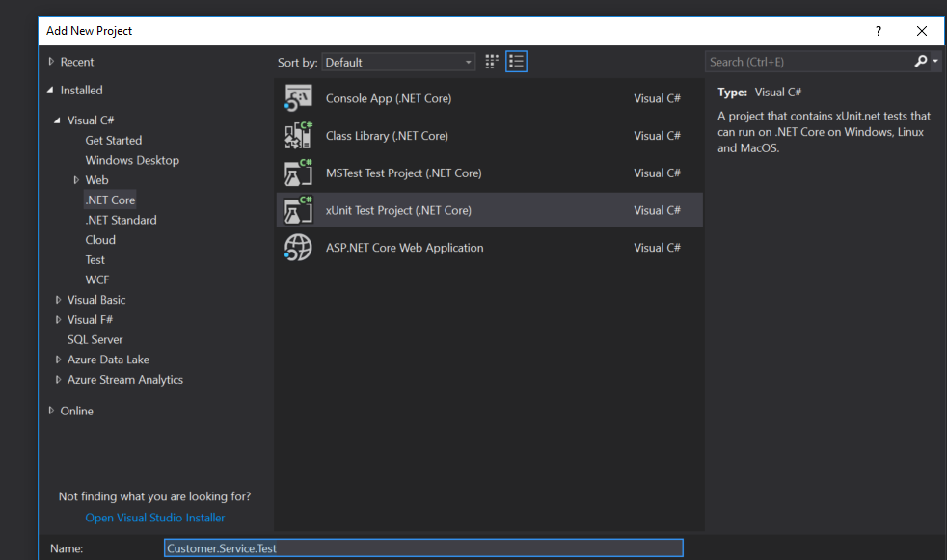Click the Online label
The image size is (947, 560).
pos(77,411)
